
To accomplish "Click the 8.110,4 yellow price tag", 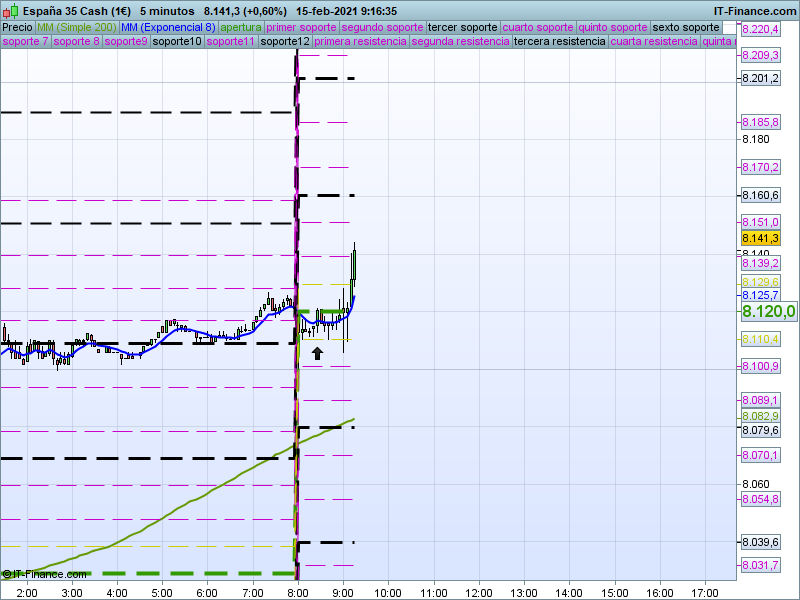I will (x=760, y=339).
